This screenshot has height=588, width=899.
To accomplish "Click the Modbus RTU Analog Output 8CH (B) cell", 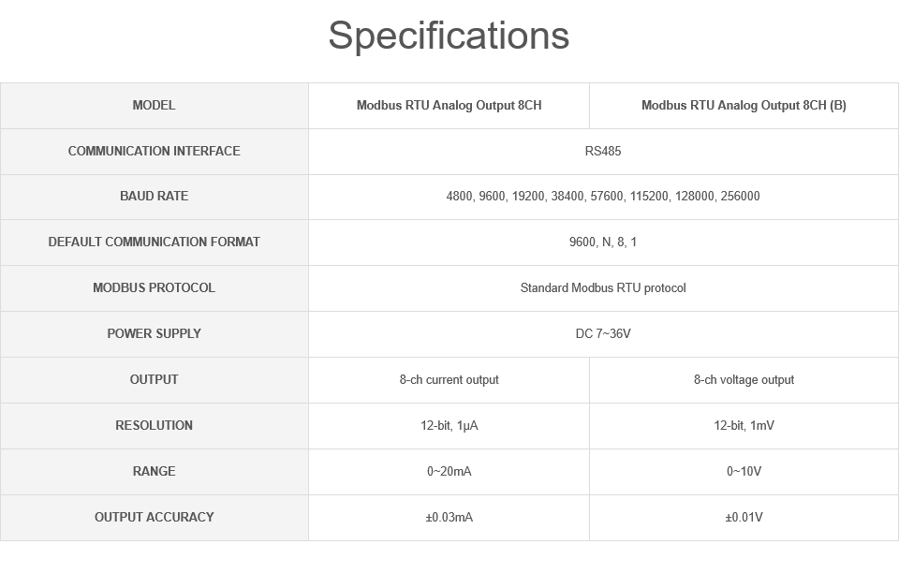I will [744, 105].
